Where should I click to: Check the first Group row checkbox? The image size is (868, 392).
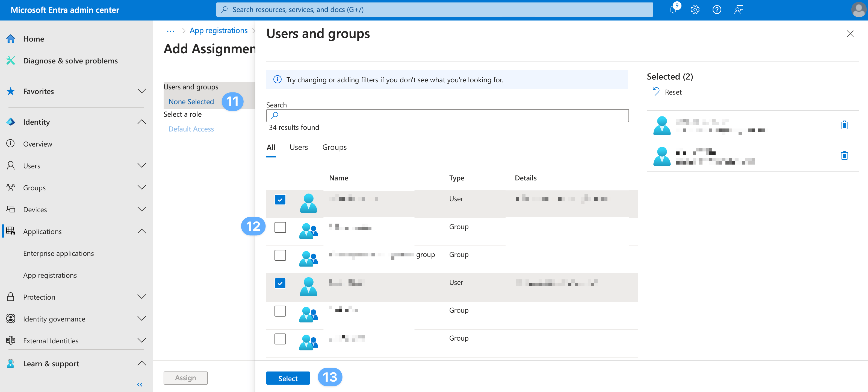click(x=280, y=227)
